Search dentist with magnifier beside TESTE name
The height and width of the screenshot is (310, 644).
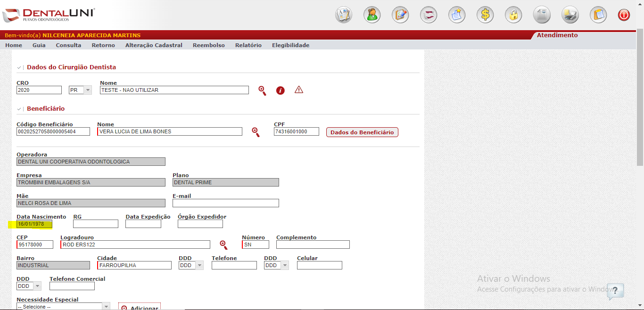point(262,90)
